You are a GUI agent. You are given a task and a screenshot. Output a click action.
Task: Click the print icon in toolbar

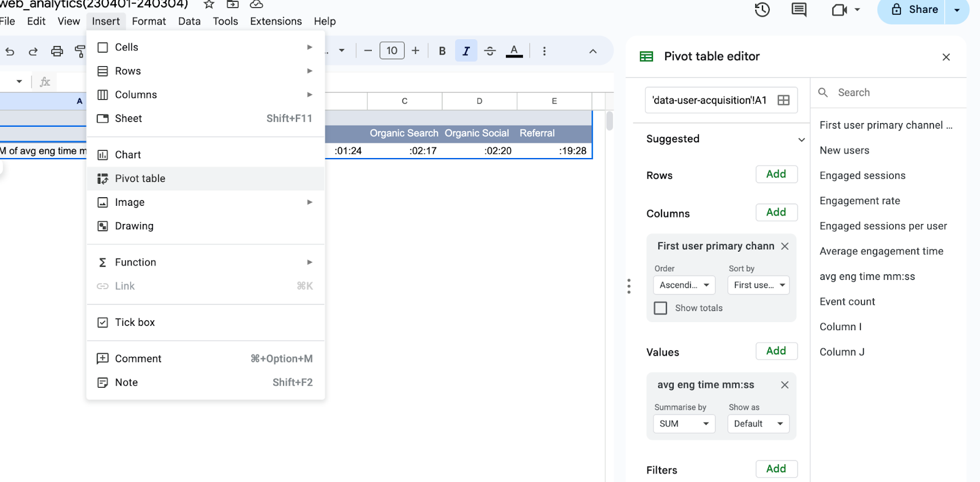(x=57, y=51)
